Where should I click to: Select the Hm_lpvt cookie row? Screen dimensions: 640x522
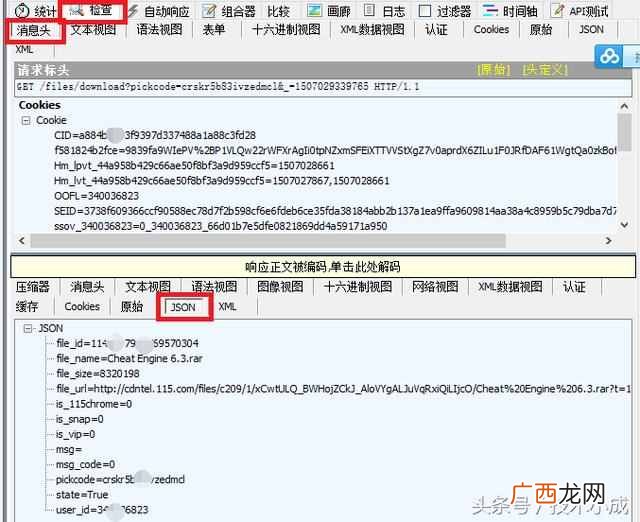click(x=194, y=166)
